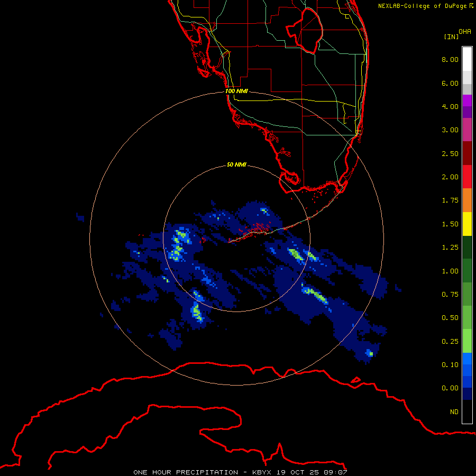Image resolution: width=476 pixels, height=476 pixels.
Task: Click the 4.00 legend value
Action: [450, 106]
